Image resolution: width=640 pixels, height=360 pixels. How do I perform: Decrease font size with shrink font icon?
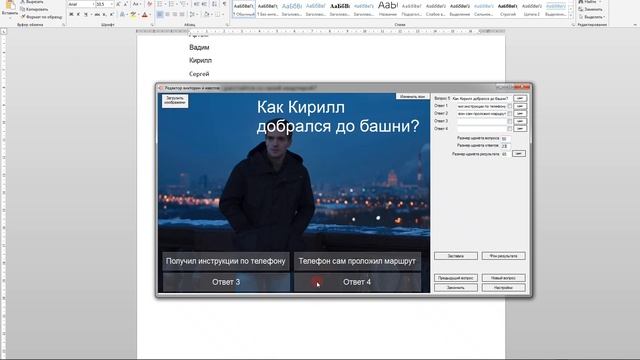126,4
